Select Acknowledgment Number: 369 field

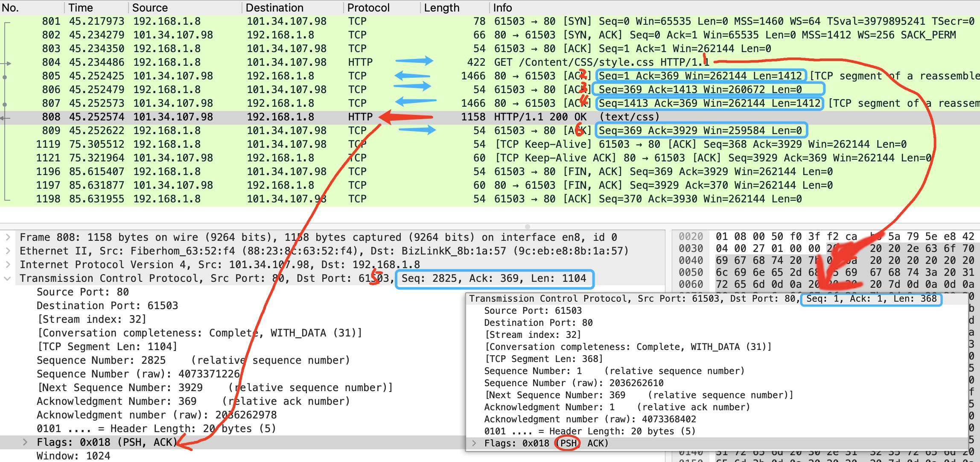(116, 401)
